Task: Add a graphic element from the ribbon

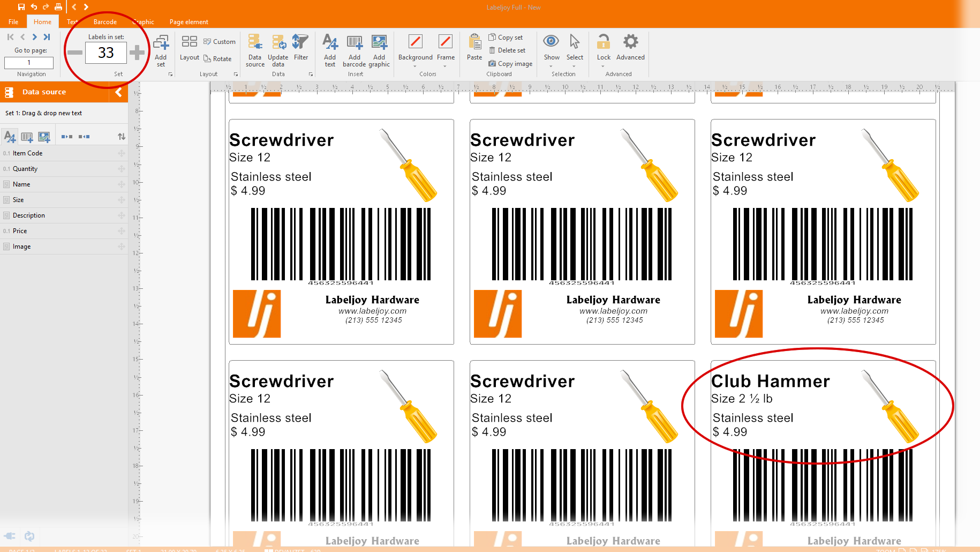Action: (379, 51)
